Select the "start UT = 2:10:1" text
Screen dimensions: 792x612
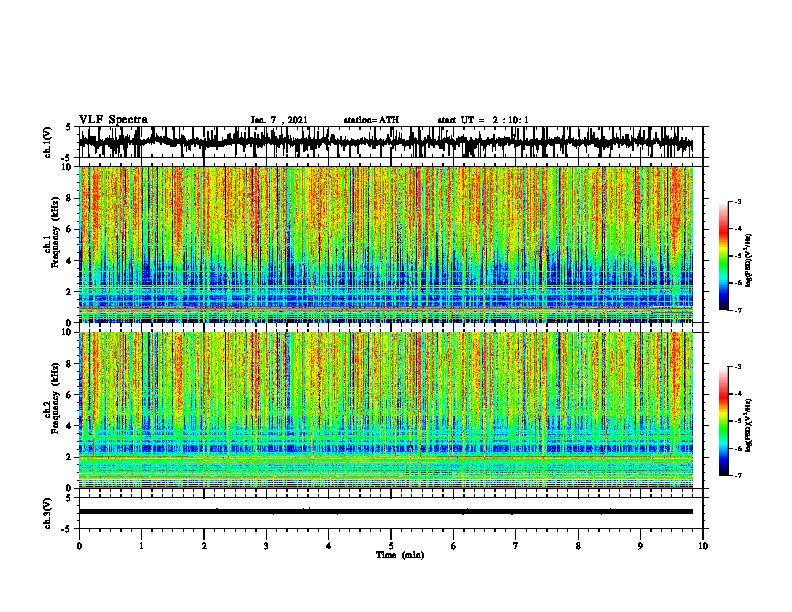coord(483,120)
